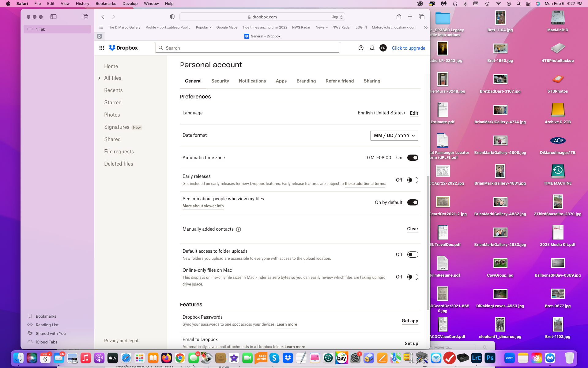Screen dimensions: 588x368
Task: Launch Photoshop from the Dock
Action: click(490, 358)
